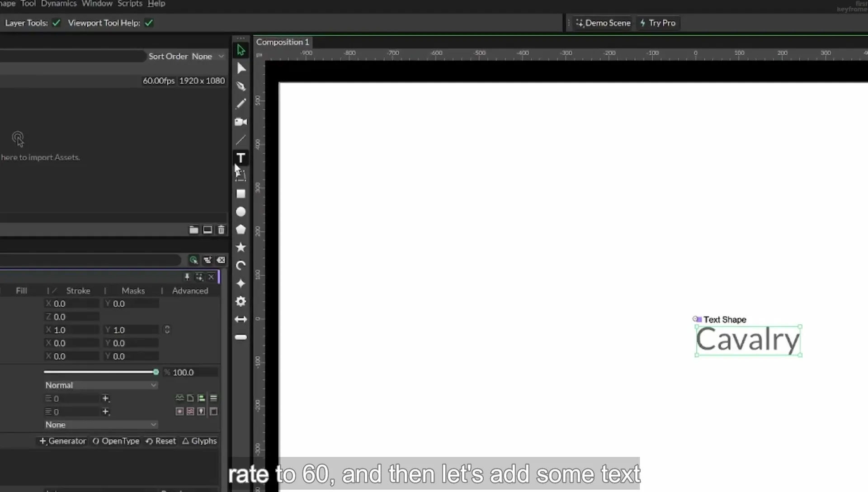Pin the attribute editor panel
Viewport: 868px width, 492px height.
[187, 277]
